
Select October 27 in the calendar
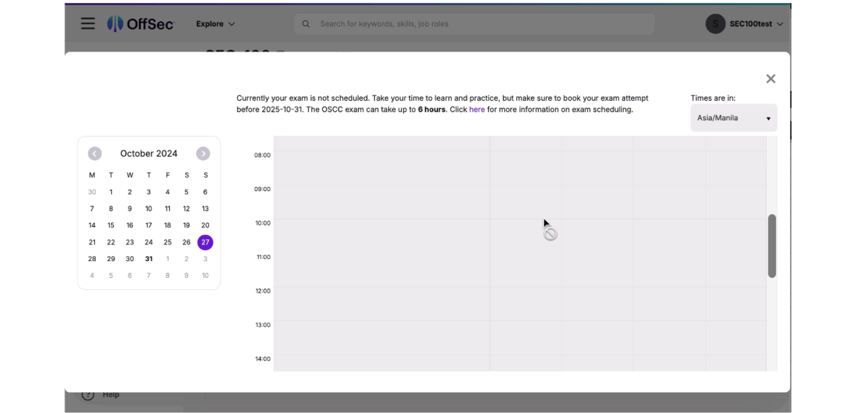click(x=205, y=242)
